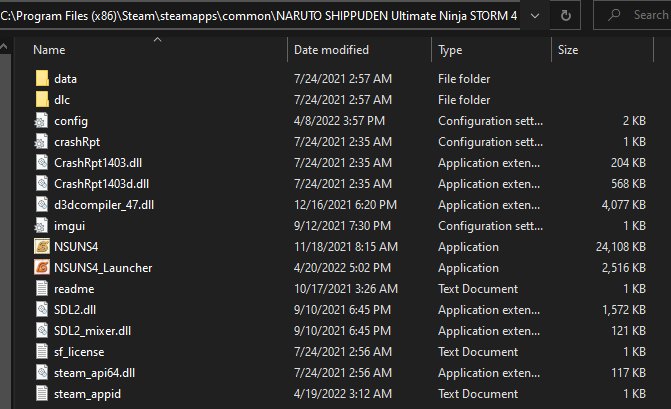Click the imgui settings file icon

click(42, 225)
